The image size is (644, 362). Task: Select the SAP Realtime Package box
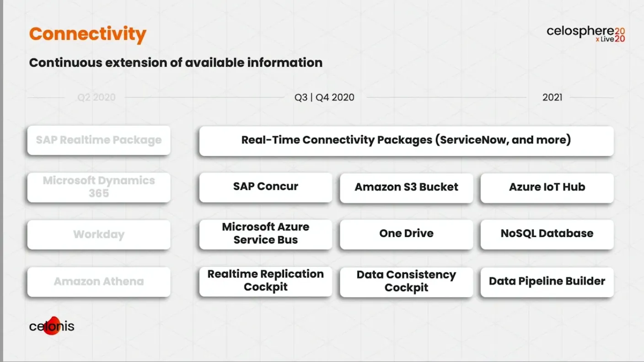coord(99,140)
